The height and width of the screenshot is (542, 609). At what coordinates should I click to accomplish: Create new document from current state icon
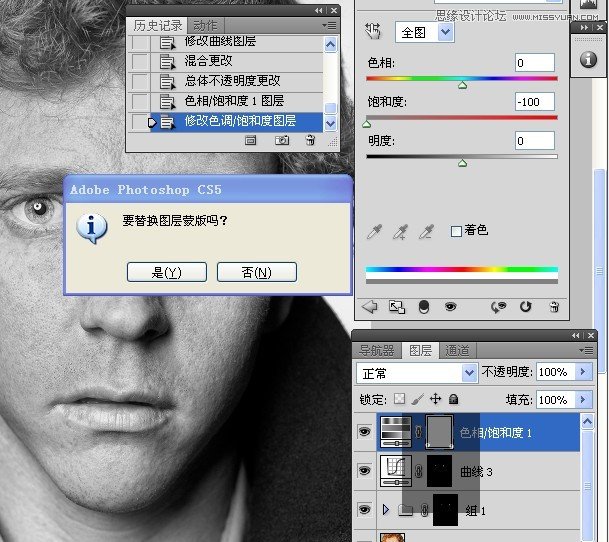(251, 140)
